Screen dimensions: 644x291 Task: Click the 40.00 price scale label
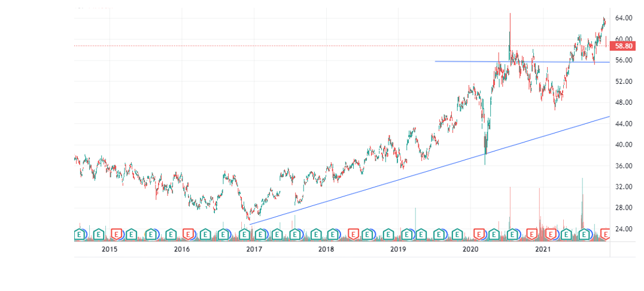coord(623,144)
